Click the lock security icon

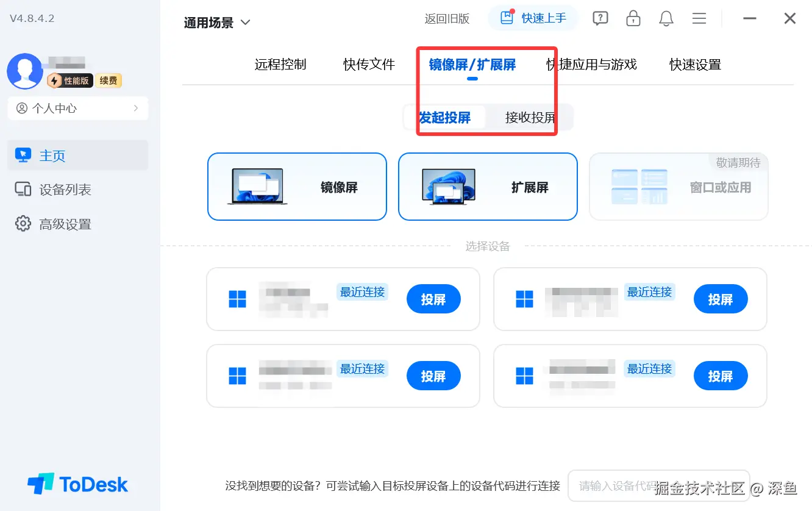[633, 18]
